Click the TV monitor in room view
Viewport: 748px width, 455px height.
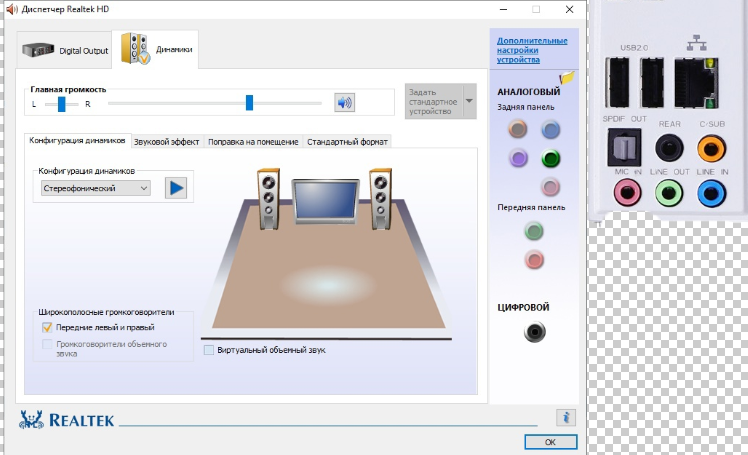coord(326,201)
